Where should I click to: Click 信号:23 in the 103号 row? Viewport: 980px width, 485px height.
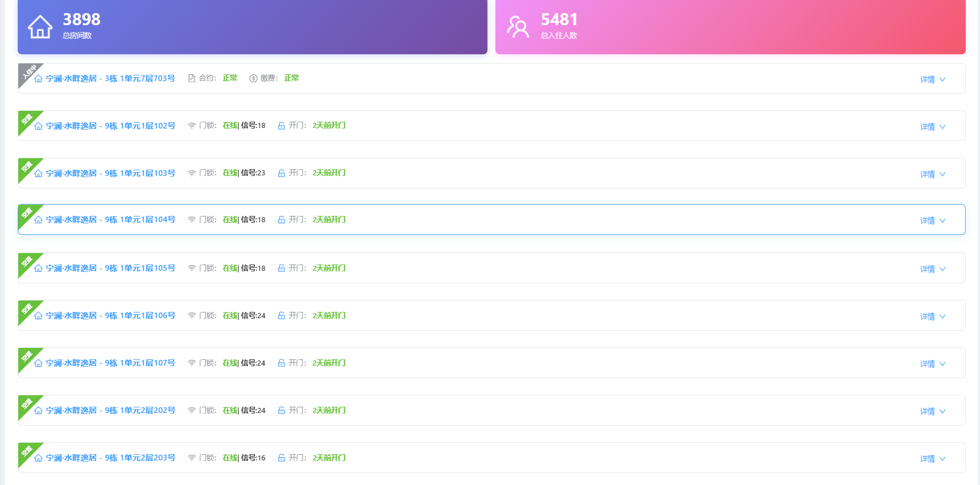pos(253,173)
